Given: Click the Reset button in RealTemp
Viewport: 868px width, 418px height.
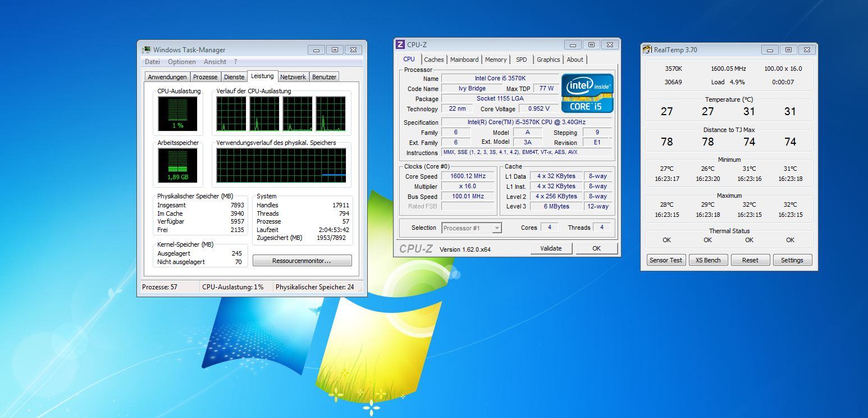Looking at the screenshot, I should click(x=750, y=260).
